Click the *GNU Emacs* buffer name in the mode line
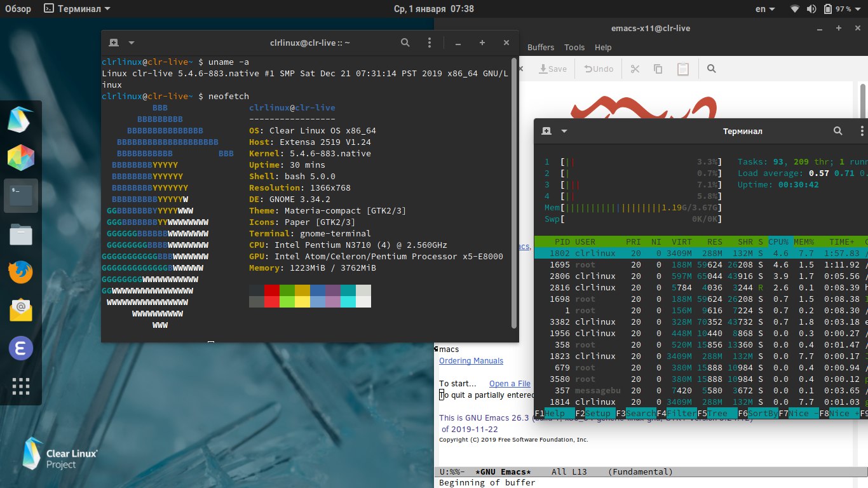This screenshot has width=868, height=488. [x=503, y=472]
